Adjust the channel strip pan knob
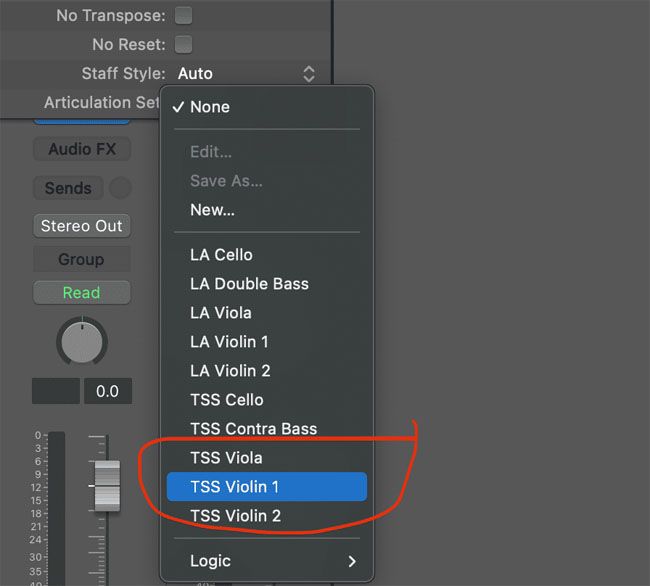The width and height of the screenshot is (650, 586). (81, 343)
